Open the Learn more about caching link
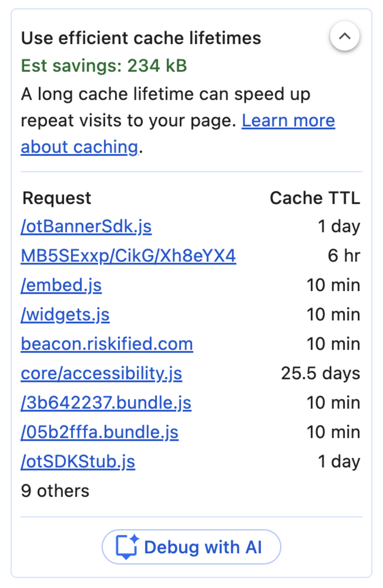Image resolution: width=383 pixels, height=588 pixels. click(x=287, y=120)
